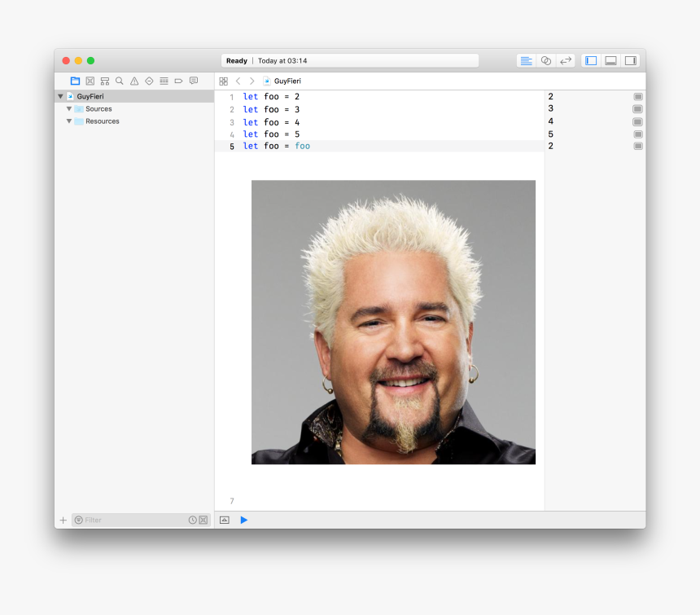Image resolution: width=700 pixels, height=615 pixels.
Task: Open the Project navigator folder icon
Action: coord(75,81)
